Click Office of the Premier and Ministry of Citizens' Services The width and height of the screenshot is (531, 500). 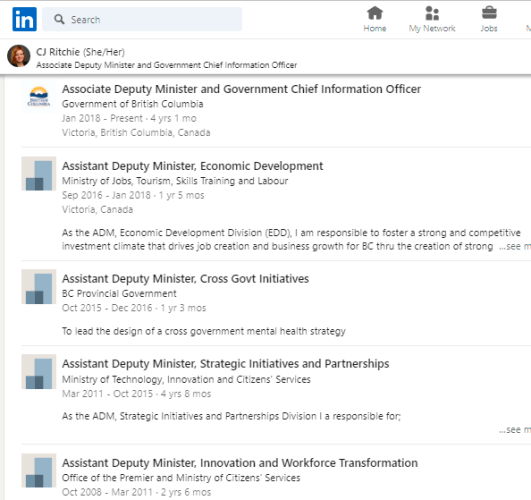click(181, 478)
